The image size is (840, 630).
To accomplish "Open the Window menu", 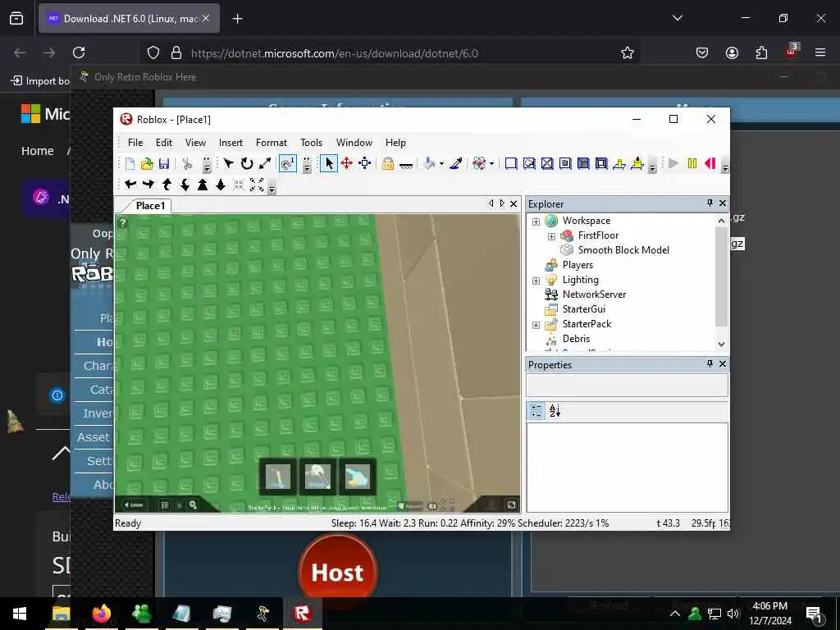I will (354, 143).
